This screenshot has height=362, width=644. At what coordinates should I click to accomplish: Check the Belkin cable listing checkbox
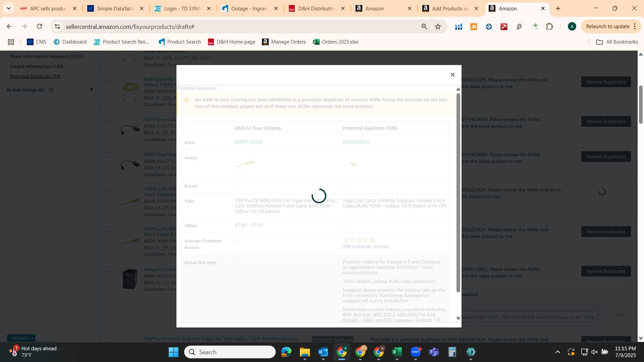tap(108, 80)
